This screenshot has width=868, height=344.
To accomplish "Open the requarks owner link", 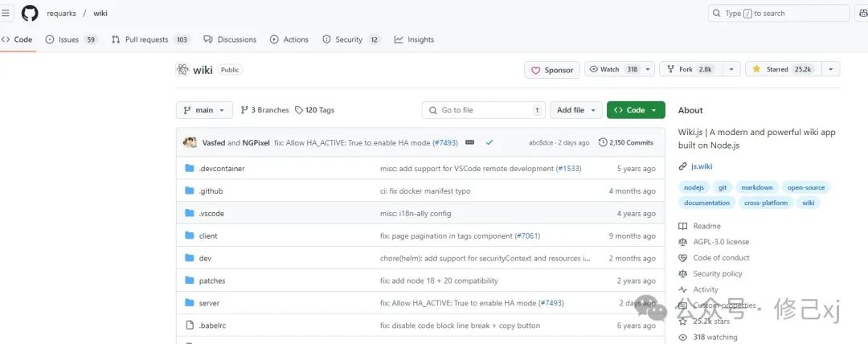I will tap(61, 14).
